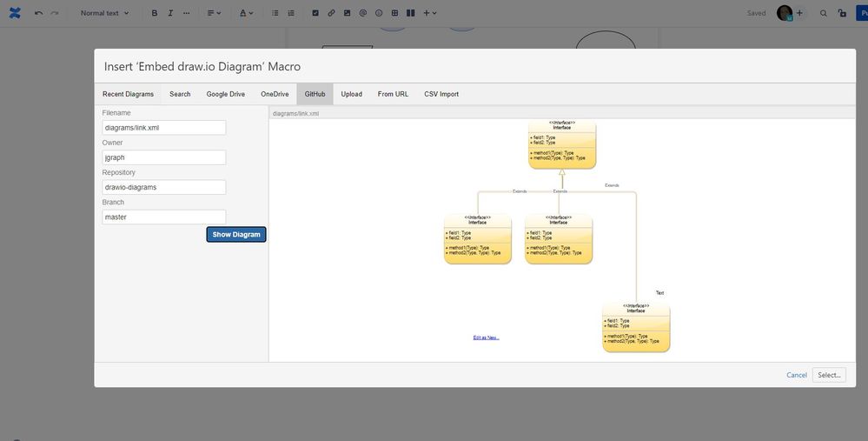Viewport: 868px width, 441px height.
Task: Open page restrictions lock icon
Action: (x=842, y=13)
